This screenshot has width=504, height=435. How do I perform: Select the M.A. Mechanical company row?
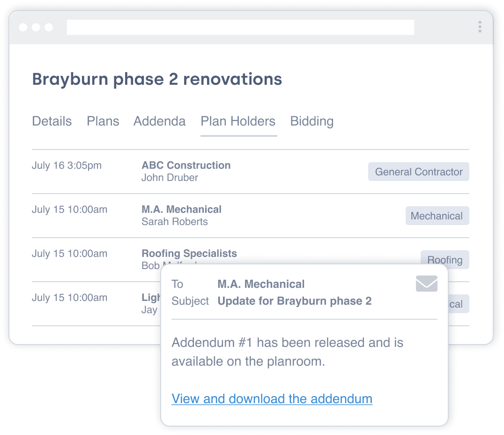point(181,210)
